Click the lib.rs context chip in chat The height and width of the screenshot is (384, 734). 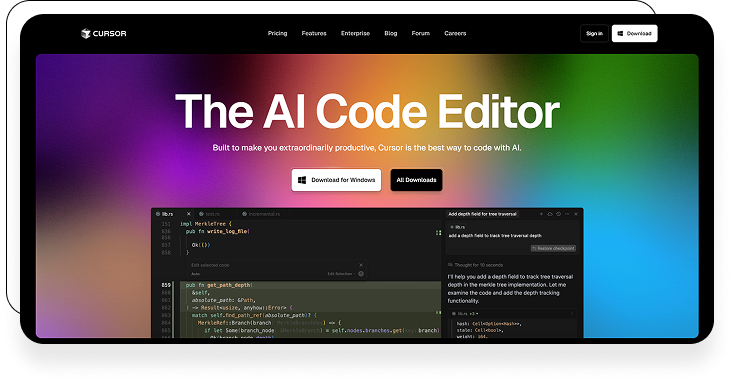(458, 227)
